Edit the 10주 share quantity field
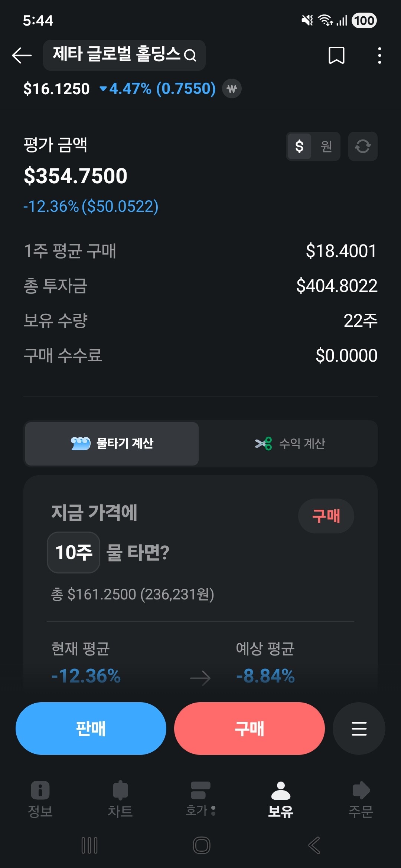 74,552
